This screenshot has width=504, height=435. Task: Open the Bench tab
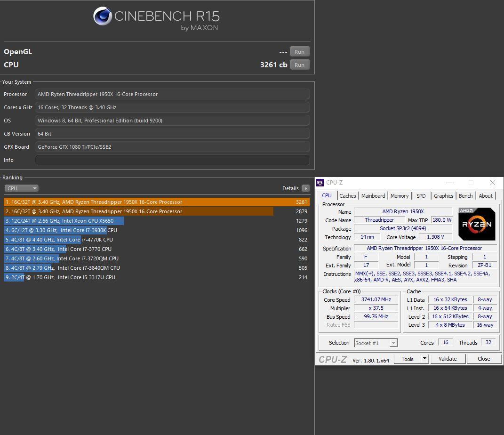click(x=465, y=196)
